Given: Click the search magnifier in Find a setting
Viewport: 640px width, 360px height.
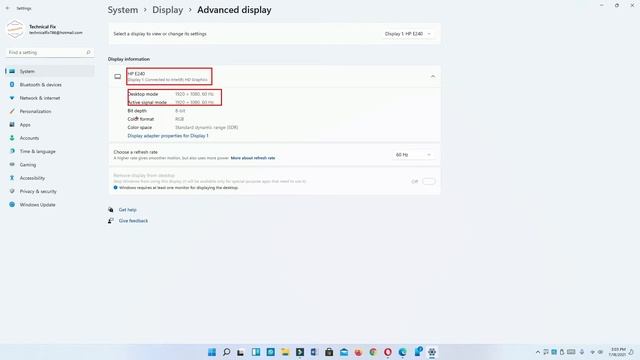Looking at the screenshot, I should [x=88, y=52].
